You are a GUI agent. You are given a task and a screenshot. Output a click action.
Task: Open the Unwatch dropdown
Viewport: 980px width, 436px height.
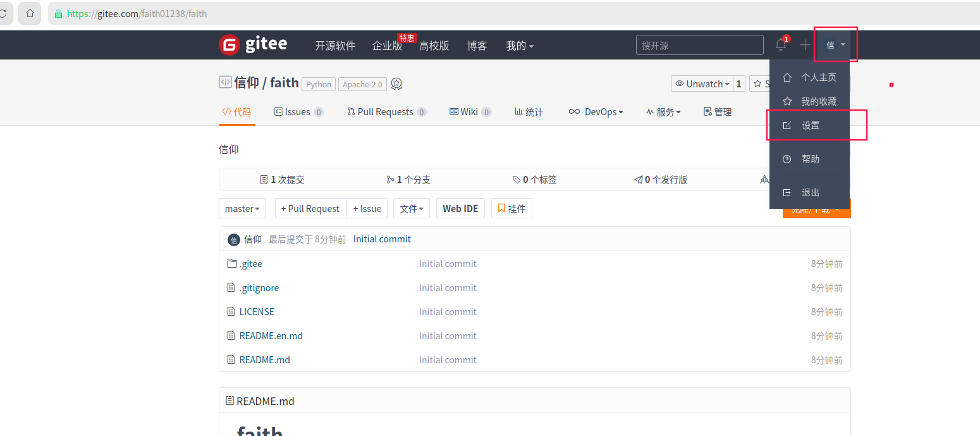701,84
